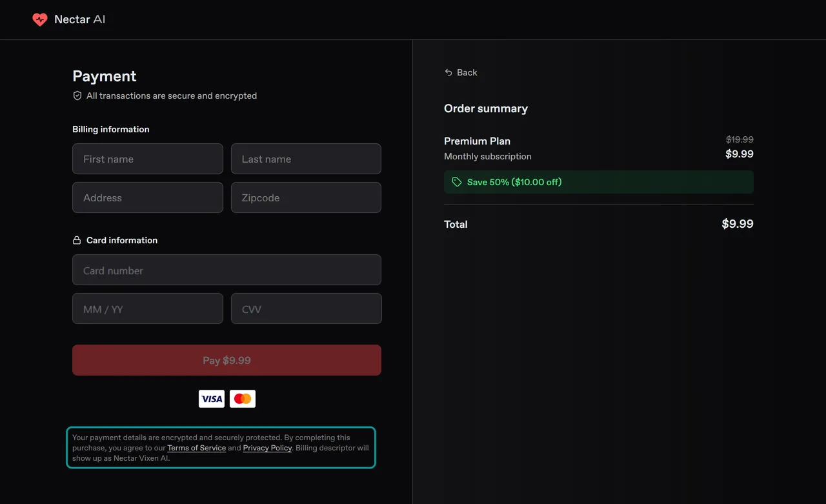826x504 pixels.
Task: Focus the Last name field
Action: tap(306, 159)
